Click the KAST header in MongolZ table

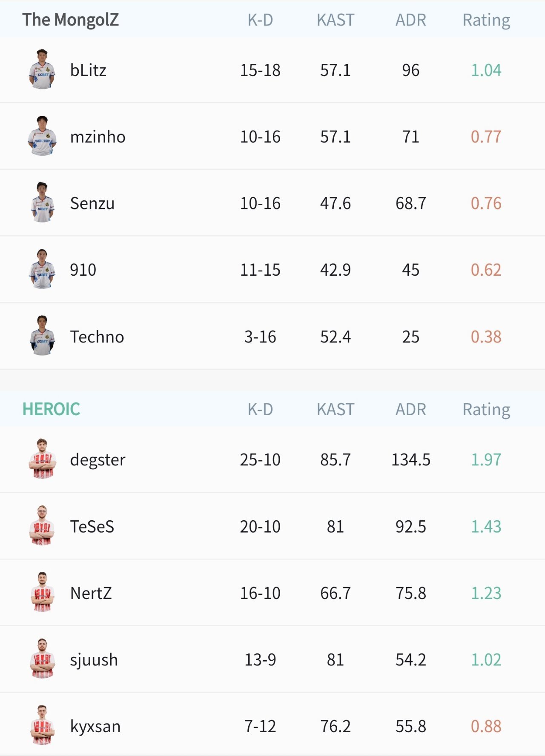(x=336, y=20)
